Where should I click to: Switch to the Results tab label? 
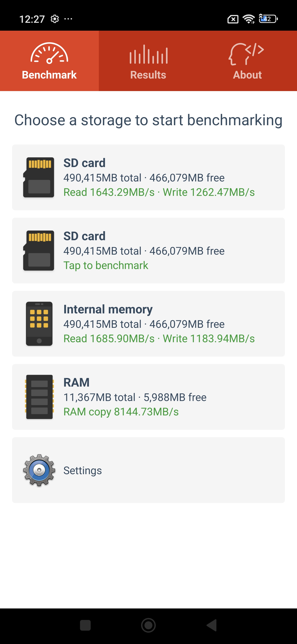click(148, 75)
